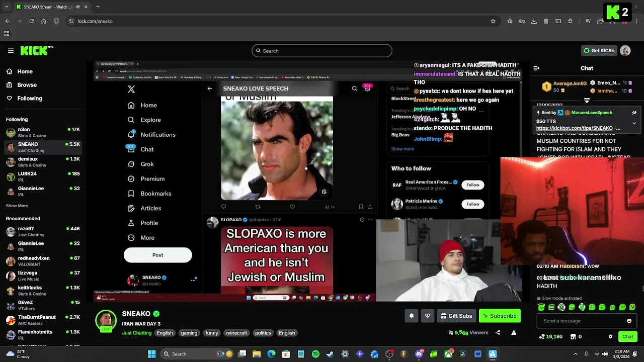Open razo97 in Recommended list
The height and width of the screenshot is (362, 644).
click(x=43, y=232)
